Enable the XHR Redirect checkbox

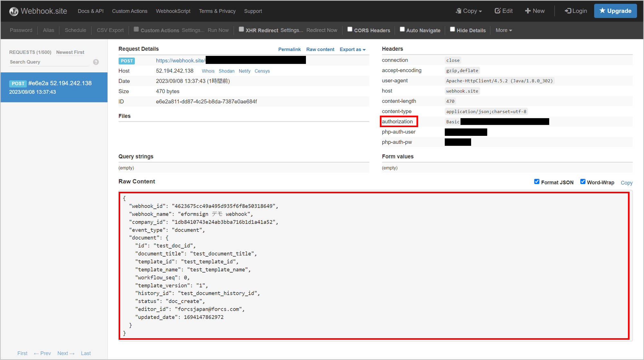pyautogui.click(x=241, y=29)
